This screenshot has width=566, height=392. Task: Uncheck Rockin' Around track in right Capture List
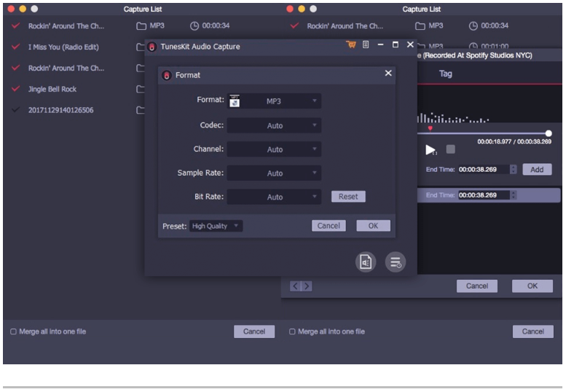[294, 26]
